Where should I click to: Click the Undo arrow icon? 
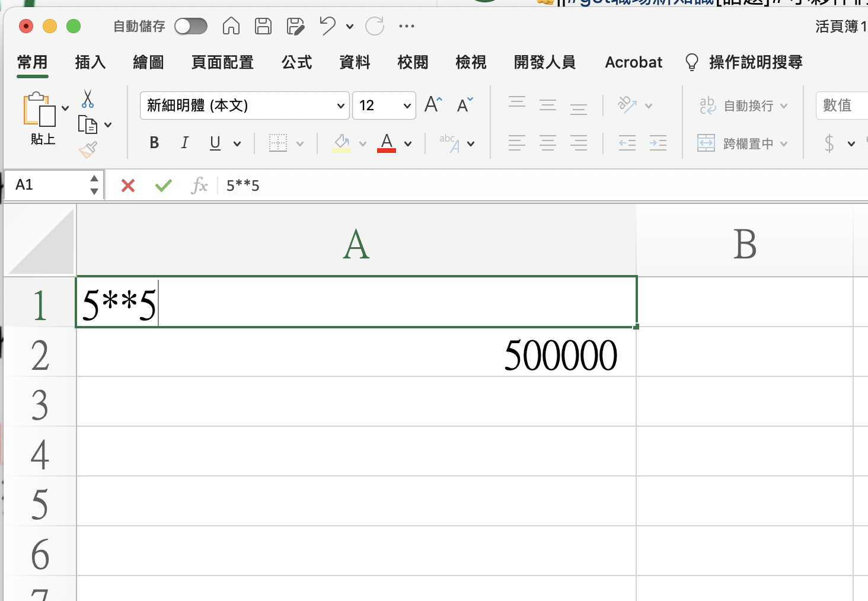(x=327, y=26)
